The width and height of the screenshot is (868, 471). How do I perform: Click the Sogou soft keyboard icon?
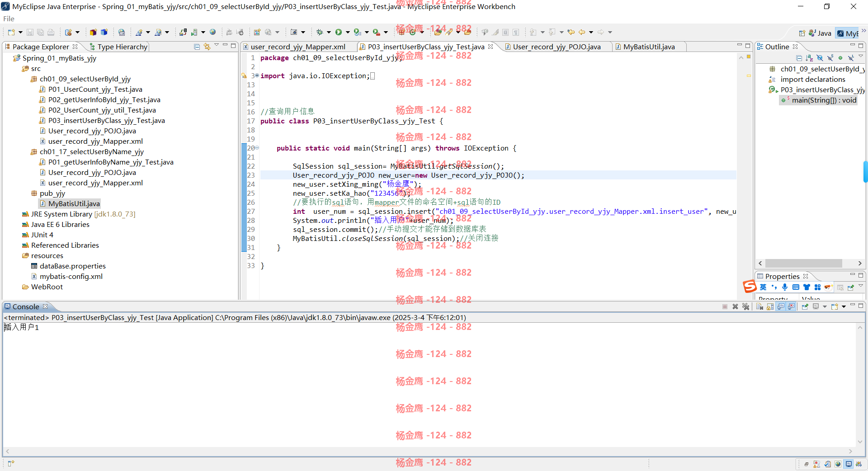coord(796,287)
